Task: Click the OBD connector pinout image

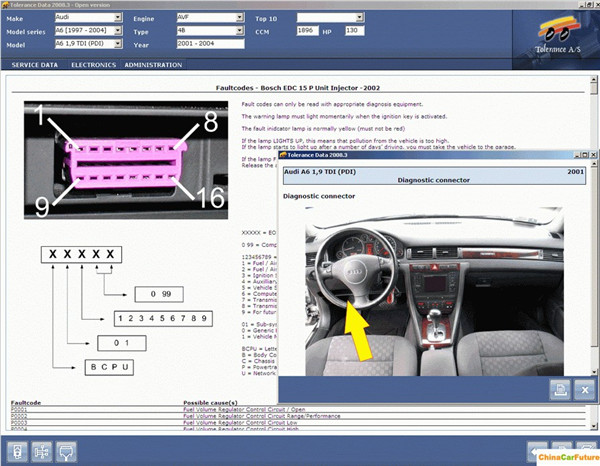Action: (x=126, y=160)
